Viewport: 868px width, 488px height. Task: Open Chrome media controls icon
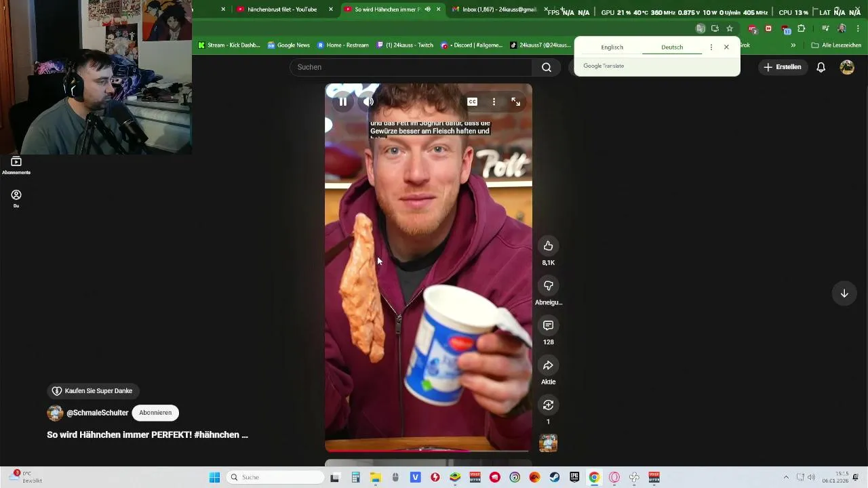[825, 28]
